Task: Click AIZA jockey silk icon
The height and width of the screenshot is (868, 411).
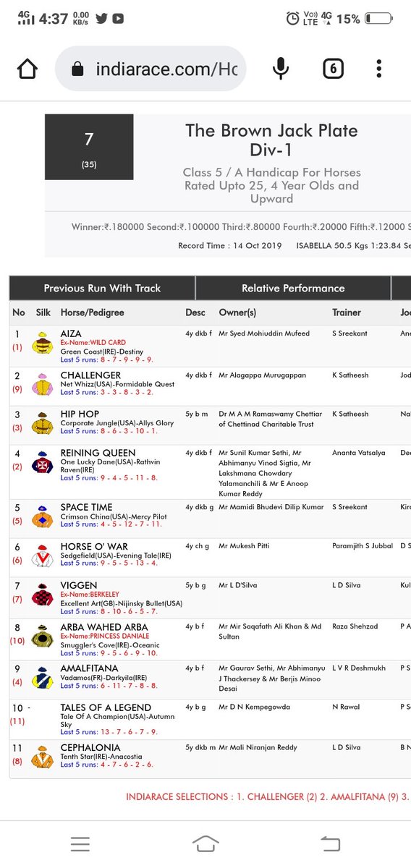Action: point(42,344)
